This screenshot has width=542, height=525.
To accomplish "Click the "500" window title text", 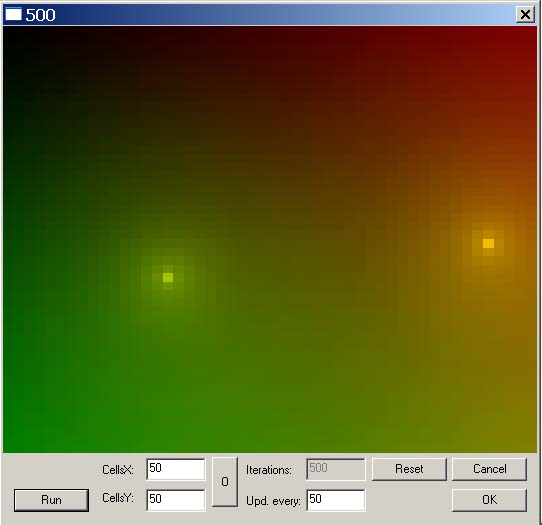I will (x=40, y=15).
